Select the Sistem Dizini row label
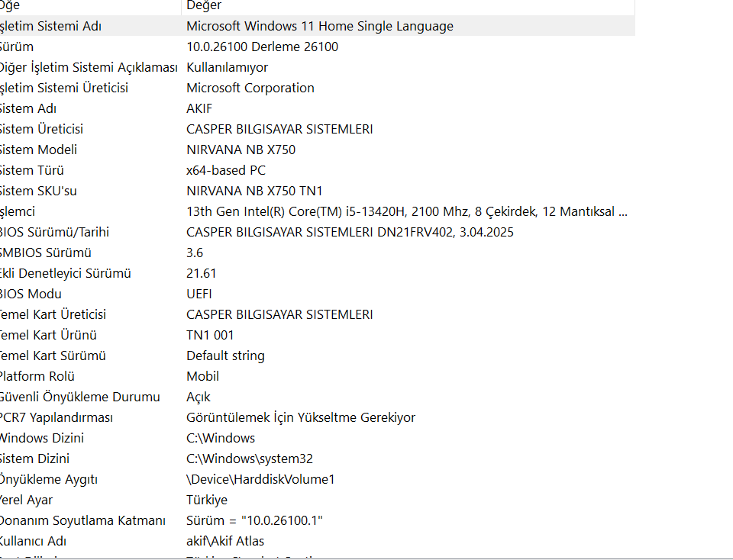The width and height of the screenshot is (733, 560). (x=34, y=459)
